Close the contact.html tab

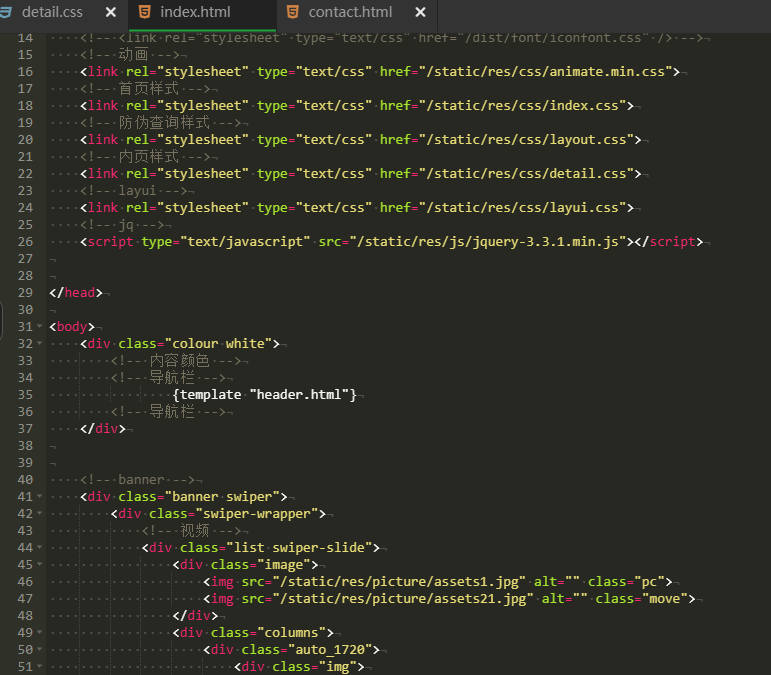420,12
